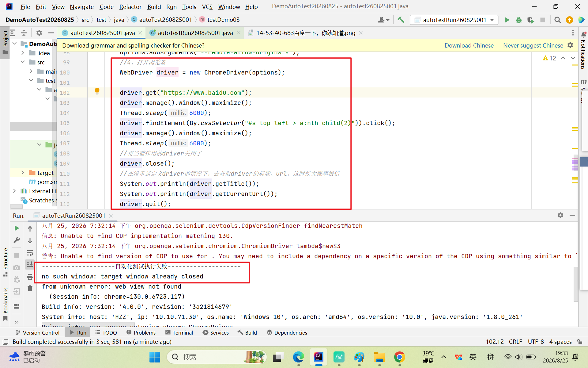The height and width of the screenshot is (368, 588).
Task: Toggle the Notifications side panel
Action: (583, 51)
